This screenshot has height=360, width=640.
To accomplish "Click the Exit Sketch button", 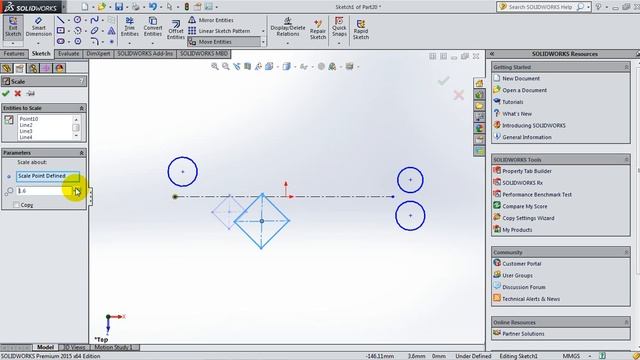I will pyautogui.click(x=13, y=27).
